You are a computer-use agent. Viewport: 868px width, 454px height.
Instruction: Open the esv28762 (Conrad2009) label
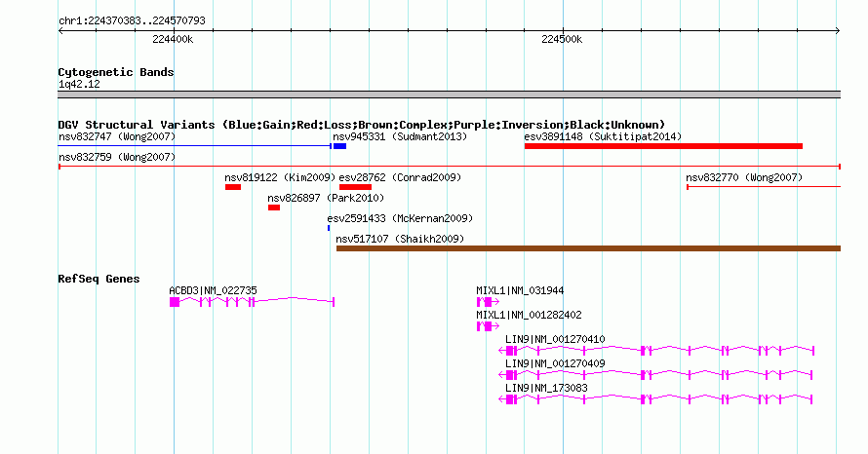pos(400,177)
